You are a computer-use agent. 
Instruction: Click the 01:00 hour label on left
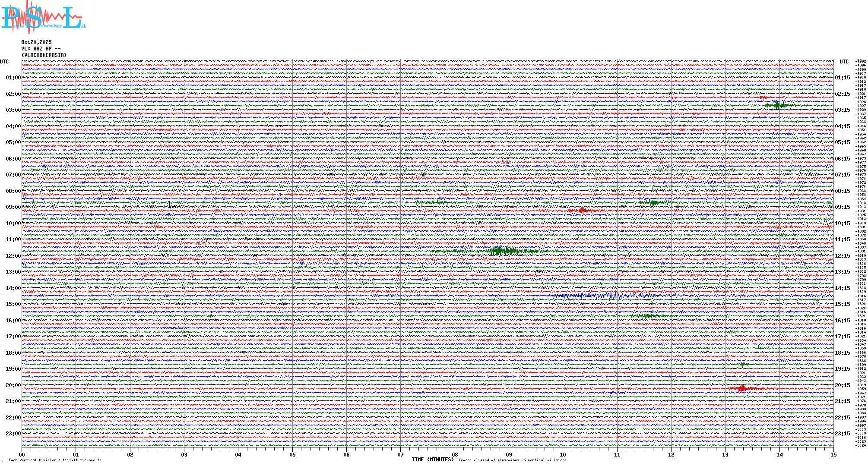coord(13,78)
